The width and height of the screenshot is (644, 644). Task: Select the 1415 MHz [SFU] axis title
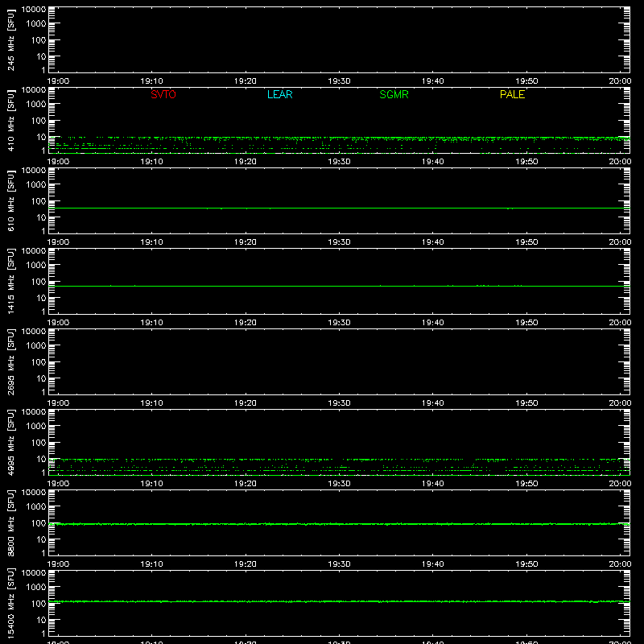coord(10,281)
